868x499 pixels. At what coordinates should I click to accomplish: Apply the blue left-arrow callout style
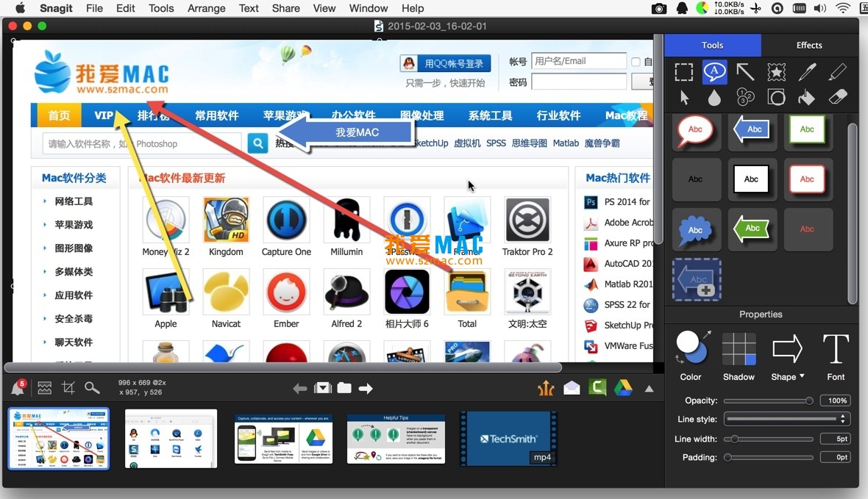tap(752, 129)
